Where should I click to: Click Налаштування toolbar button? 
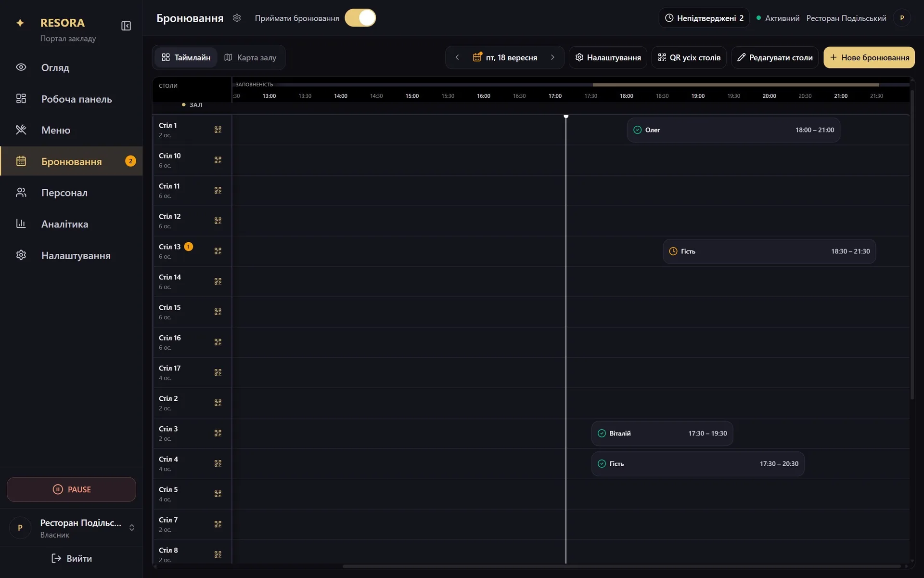tap(608, 57)
